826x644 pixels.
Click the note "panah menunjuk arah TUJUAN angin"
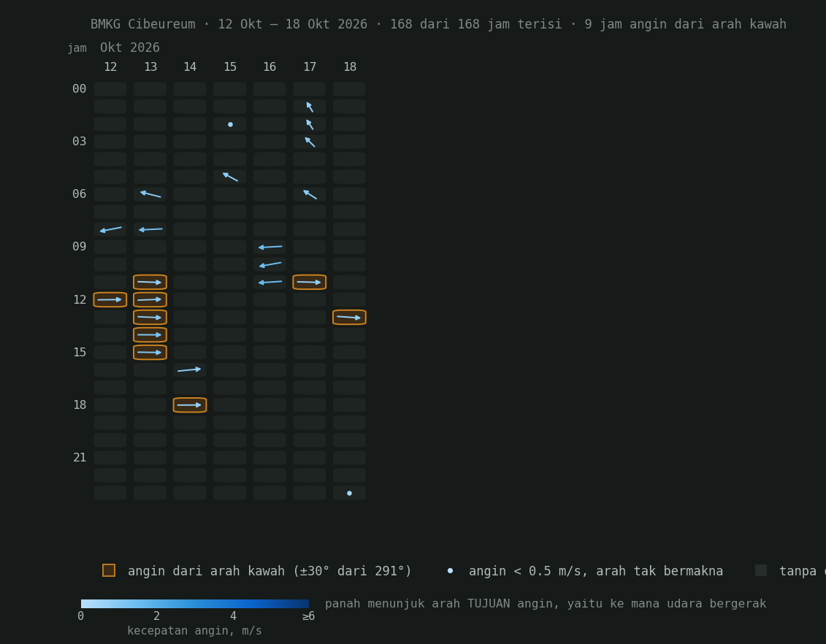point(546,603)
